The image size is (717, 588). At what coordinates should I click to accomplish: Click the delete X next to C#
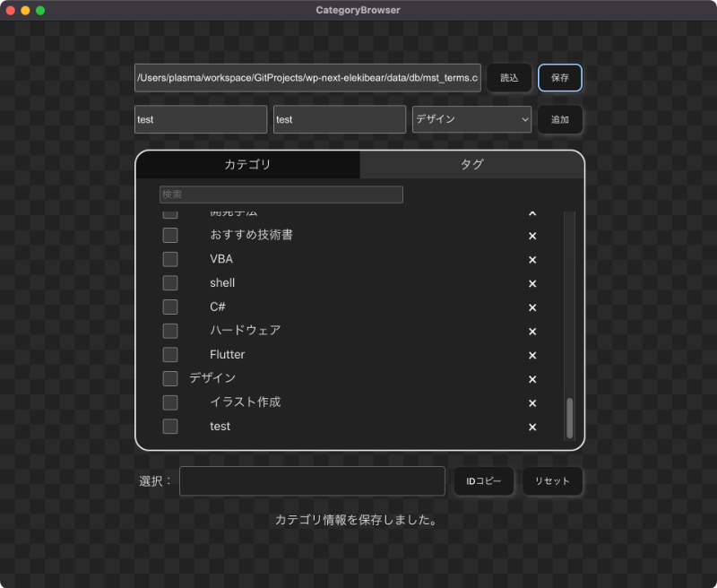(531, 307)
